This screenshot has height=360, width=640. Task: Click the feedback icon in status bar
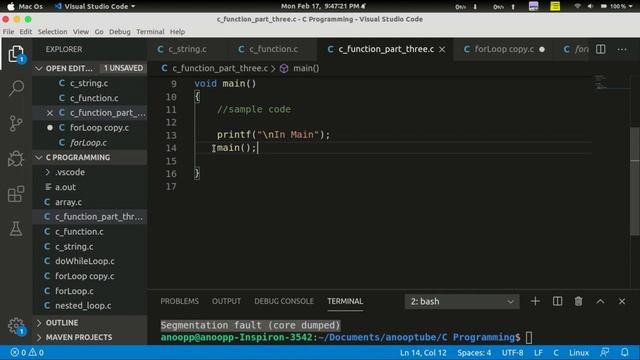(604, 352)
